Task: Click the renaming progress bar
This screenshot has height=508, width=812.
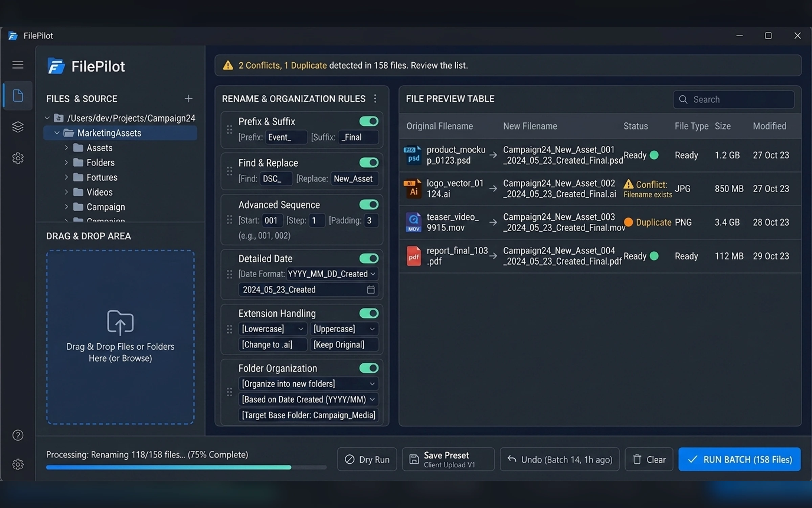Action: [186, 467]
